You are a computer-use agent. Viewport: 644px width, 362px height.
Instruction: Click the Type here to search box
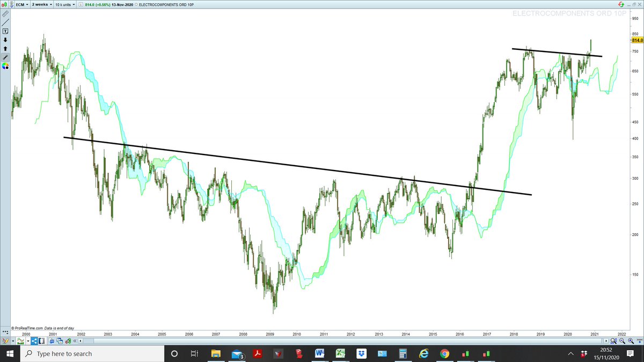coord(92,354)
